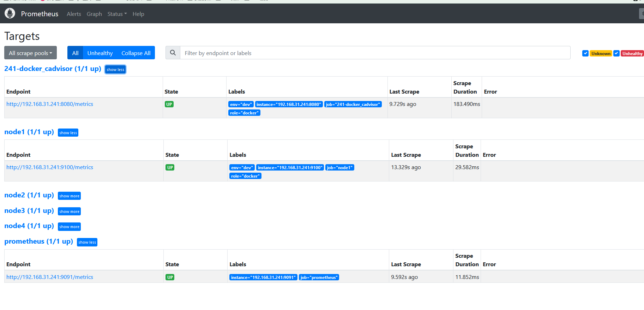This screenshot has width=644, height=310.
Task: Click the node3 (1/1 up) heading
Action: 29,211
